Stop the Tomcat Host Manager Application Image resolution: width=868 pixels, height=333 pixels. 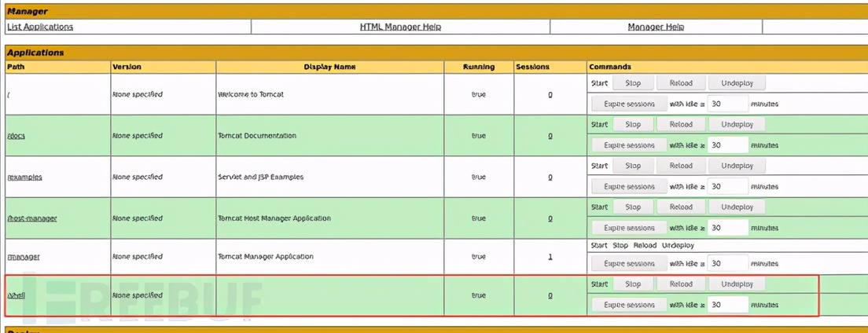tap(633, 207)
